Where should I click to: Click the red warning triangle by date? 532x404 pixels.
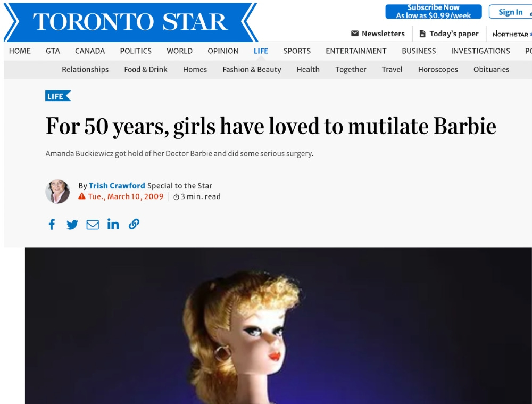click(82, 196)
